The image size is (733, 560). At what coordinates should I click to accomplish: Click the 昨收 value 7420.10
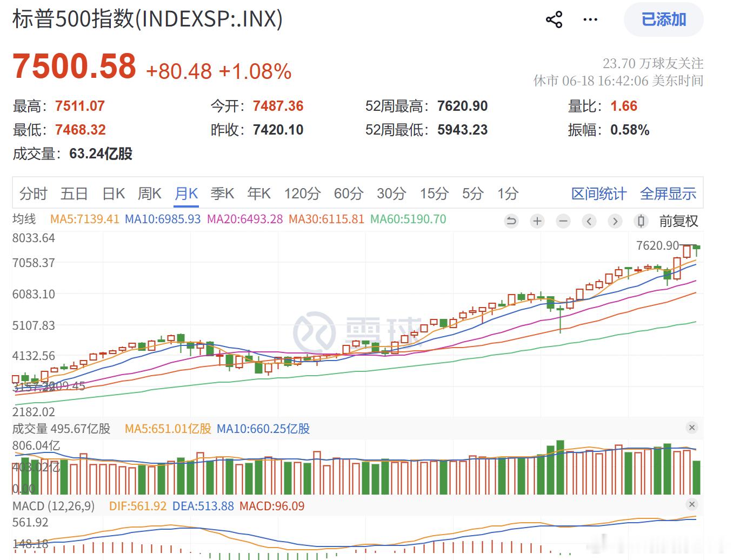(x=278, y=130)
